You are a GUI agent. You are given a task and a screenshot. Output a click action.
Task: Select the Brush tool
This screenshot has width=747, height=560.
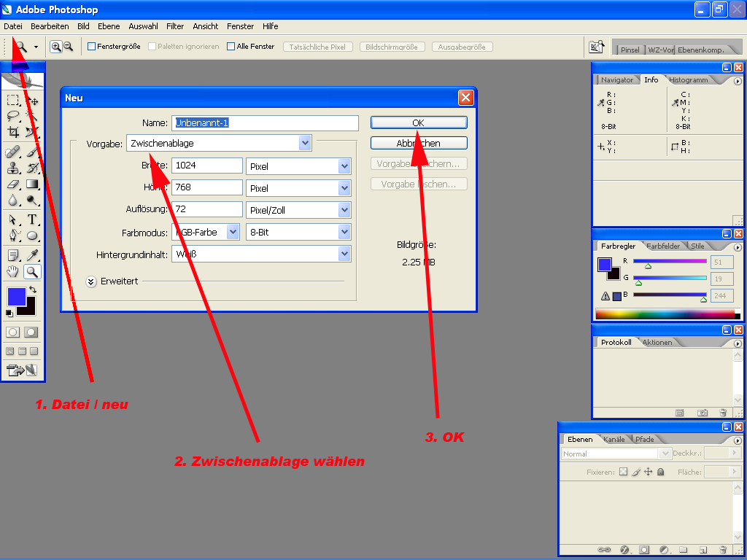pyautogui.click(x=32, y=152)
